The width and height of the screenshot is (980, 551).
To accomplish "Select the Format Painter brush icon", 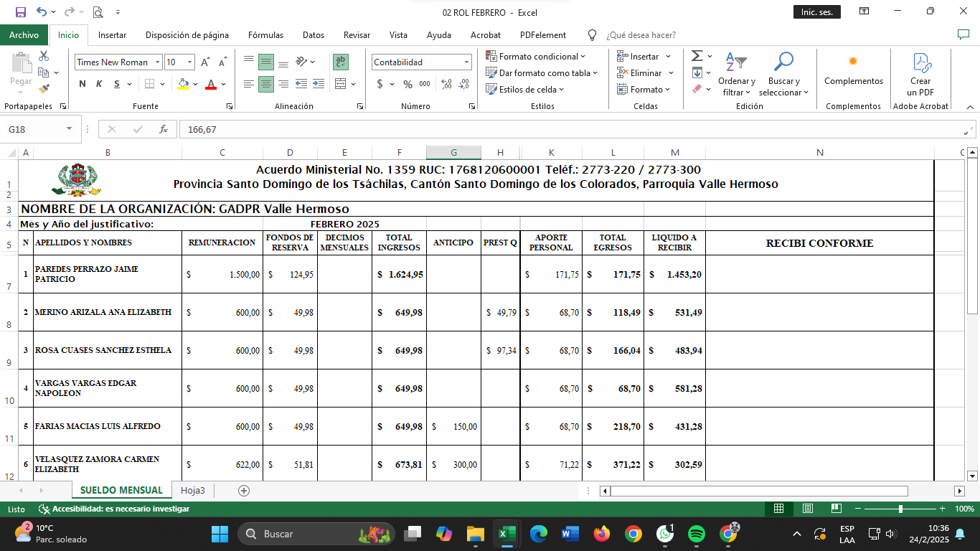I will click(44, 90).
